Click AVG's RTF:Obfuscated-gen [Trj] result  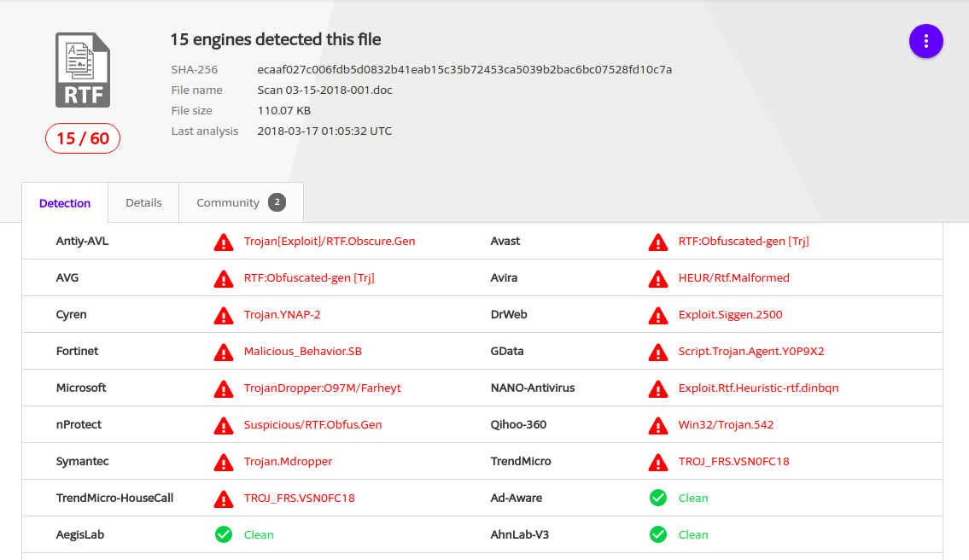(309, 277)
